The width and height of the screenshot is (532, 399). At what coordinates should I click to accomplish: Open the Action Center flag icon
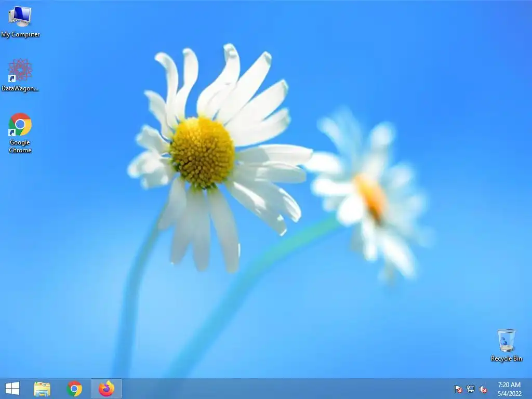pyautogui.click(x=458, y=389)
